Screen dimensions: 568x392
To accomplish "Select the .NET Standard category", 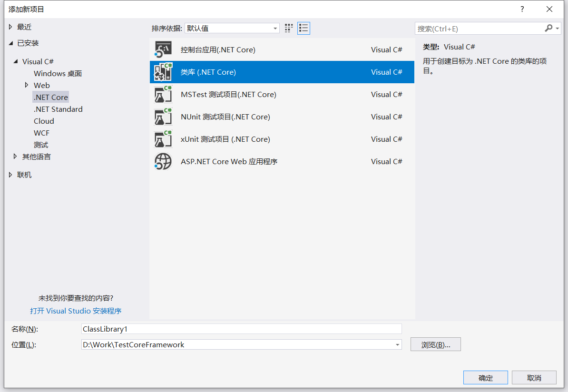I will pyautogui.click(x=58, y=109).
